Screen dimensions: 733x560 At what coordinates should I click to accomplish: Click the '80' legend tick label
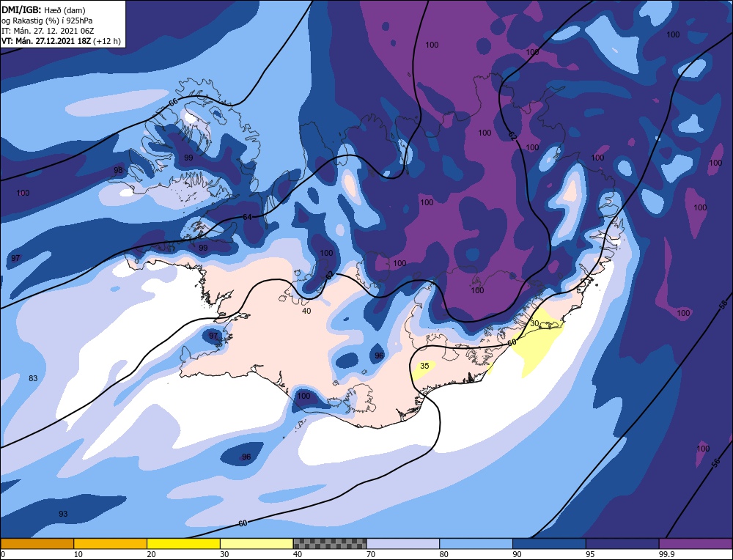[x=443, y=554]
